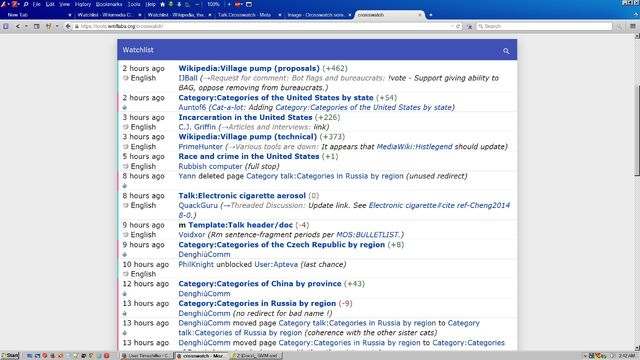This screenshot has height=360, width=640.
Task: Switch to the Image - Crosswatch tab
Action: click(318, 15)
